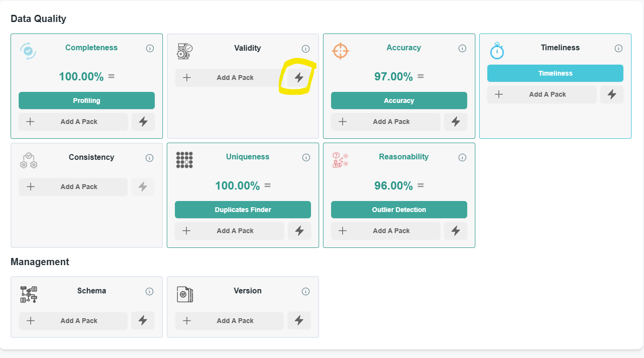Image resolution: width=644 pixels, height=358 pixels.
Task: Click the lightning bolt in Completeness card
Action: 143,122
